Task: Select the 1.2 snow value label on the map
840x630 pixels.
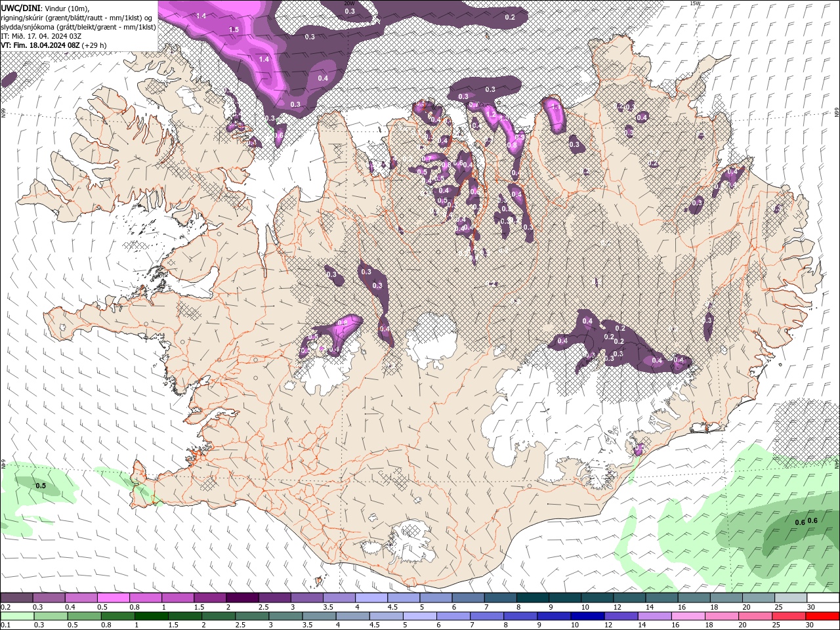Action: pos(491,114)
